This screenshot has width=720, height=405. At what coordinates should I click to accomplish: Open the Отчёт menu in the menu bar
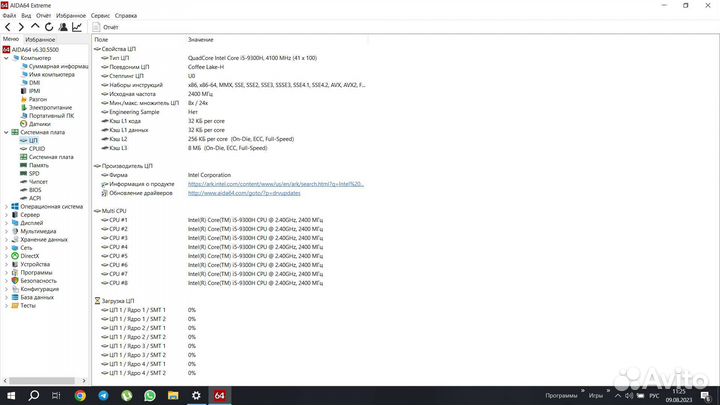click(x=44, y=16)
